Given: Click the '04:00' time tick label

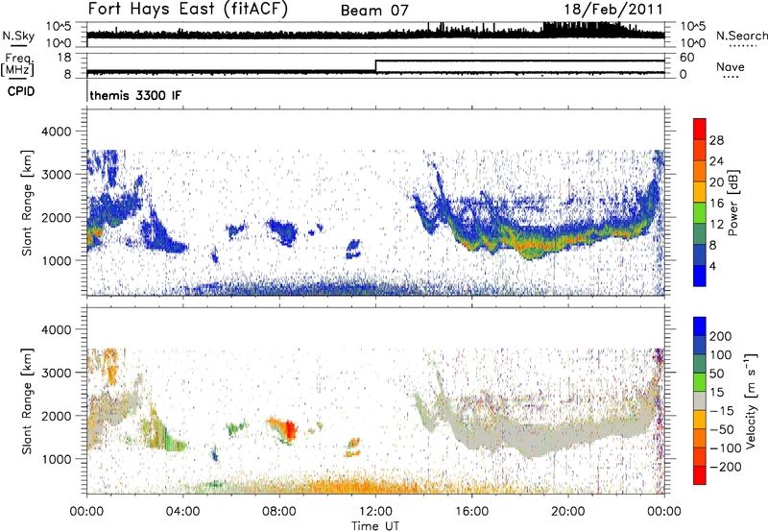Looking at the screenshot, I should 183,512.
